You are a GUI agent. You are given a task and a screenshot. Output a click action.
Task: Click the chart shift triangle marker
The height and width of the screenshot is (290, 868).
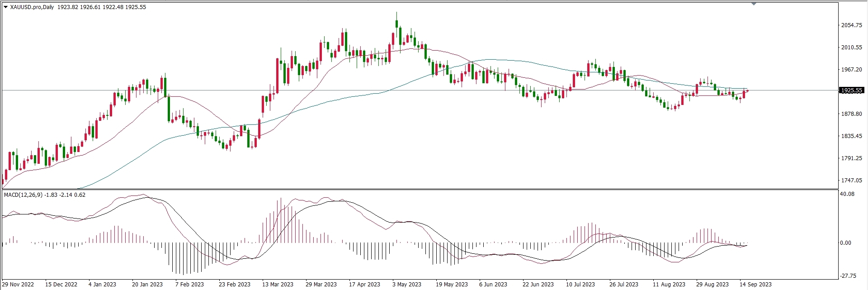[754, 4]
